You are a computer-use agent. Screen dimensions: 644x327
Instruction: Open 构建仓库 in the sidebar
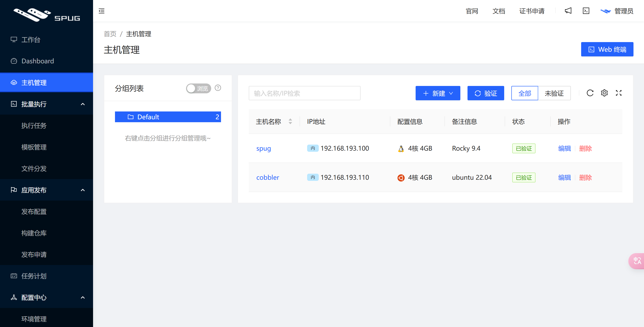[x=47, y=233]
